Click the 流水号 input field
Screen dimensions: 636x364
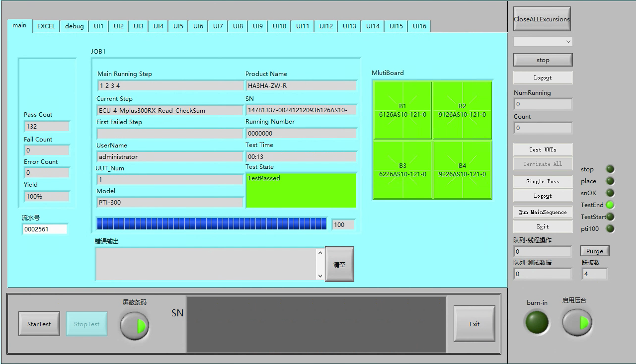pos(45,229)
